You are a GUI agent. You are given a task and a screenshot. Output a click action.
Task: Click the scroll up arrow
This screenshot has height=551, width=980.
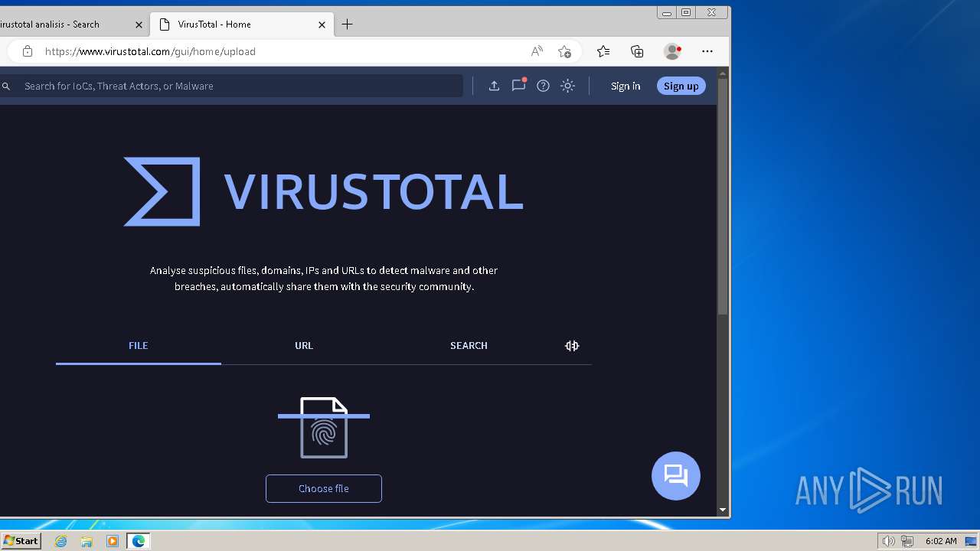[723, 73]
